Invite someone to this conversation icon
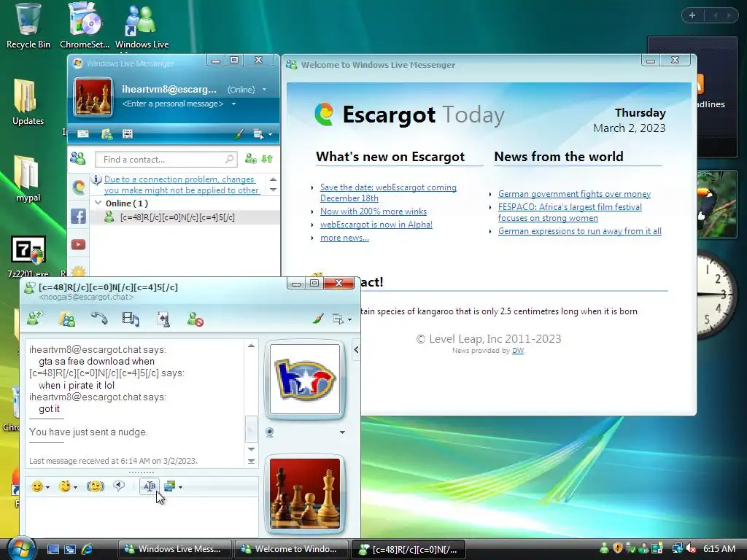 (35, 319)
